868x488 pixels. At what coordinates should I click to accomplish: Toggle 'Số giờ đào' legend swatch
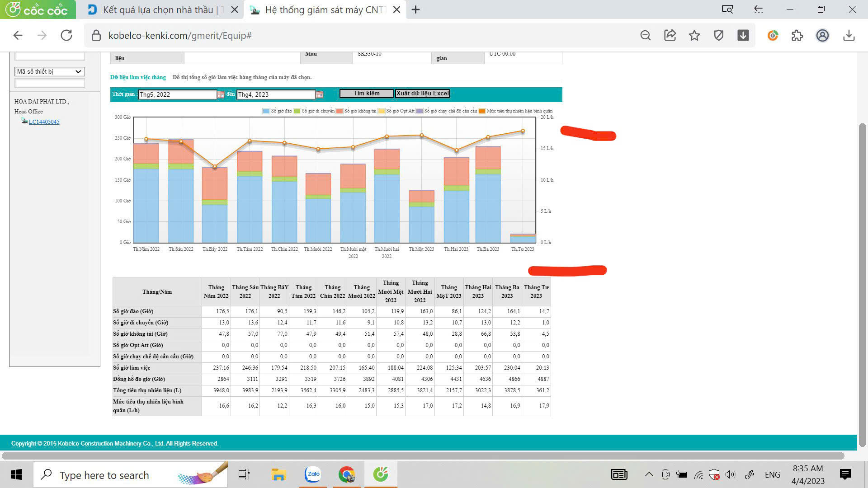point(266,111)
